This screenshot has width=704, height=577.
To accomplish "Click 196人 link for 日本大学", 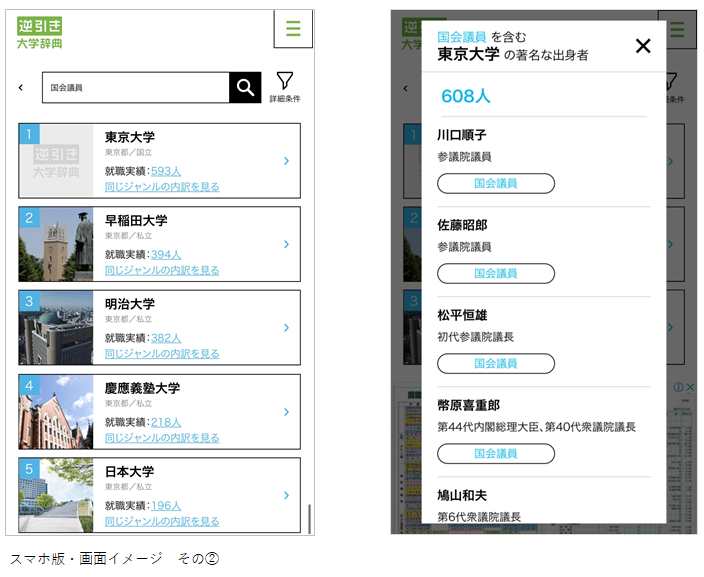I will tap(166, 506).
